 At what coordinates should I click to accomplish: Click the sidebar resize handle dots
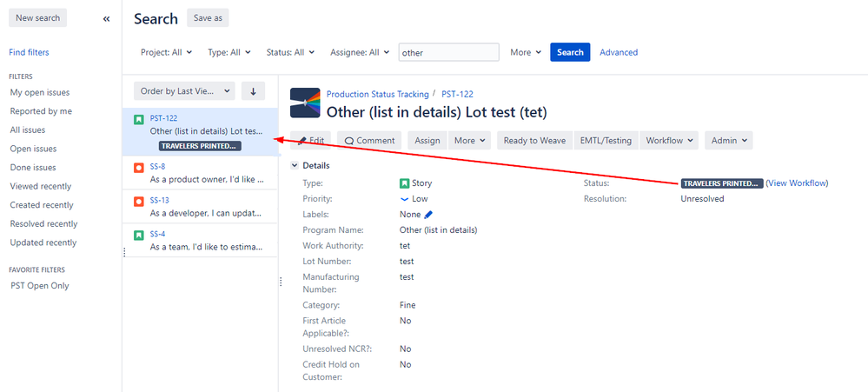124,252
